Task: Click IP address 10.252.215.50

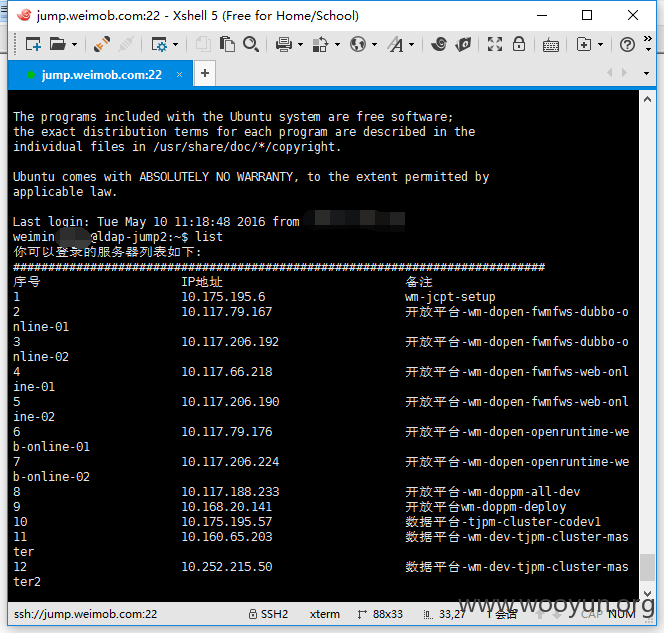Action: [x=227, y=567]
